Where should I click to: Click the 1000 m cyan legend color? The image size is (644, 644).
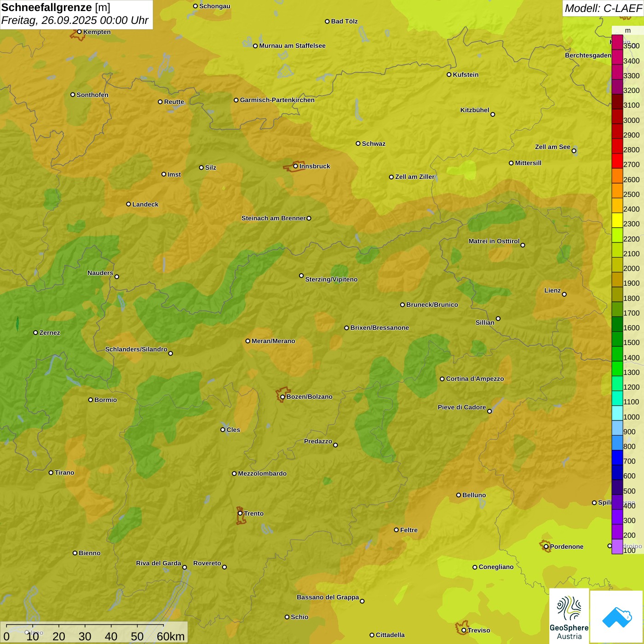click(617, 413)
